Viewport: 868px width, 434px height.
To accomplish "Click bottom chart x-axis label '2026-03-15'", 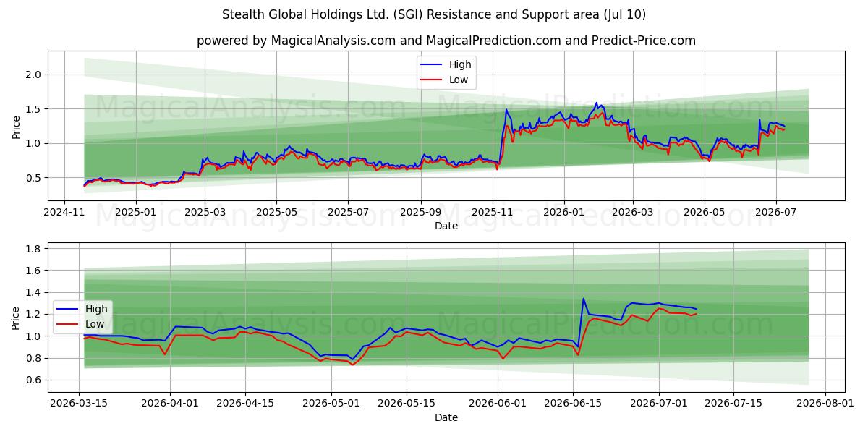I will tap(80, 404).
